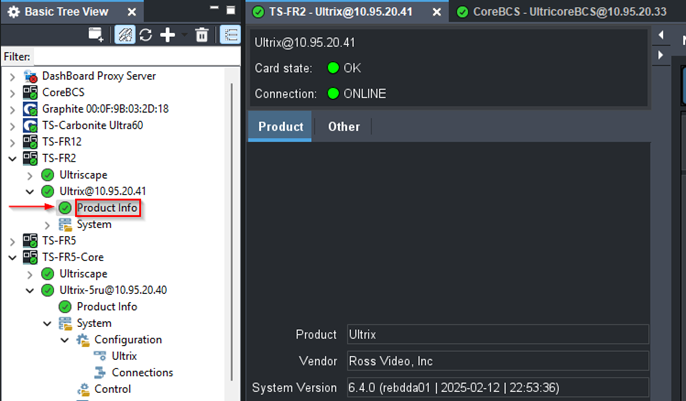Image resolution: width=686 pixels, height=401 pixels.
Task: Toggle the link with editor toolbar button
Action: (125, 35)
